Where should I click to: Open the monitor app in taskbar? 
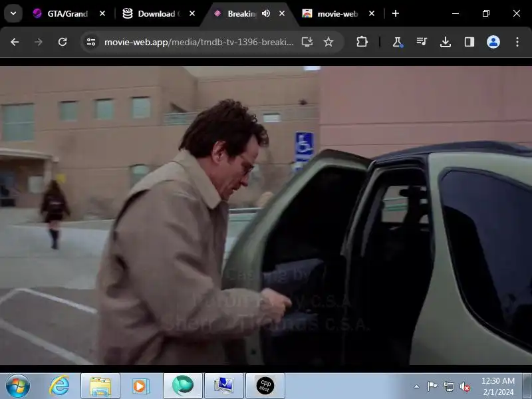point(224,386)
